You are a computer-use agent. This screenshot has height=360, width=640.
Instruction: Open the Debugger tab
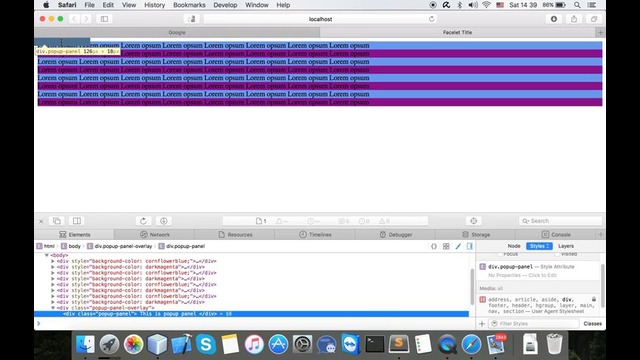tap(395, 235)
